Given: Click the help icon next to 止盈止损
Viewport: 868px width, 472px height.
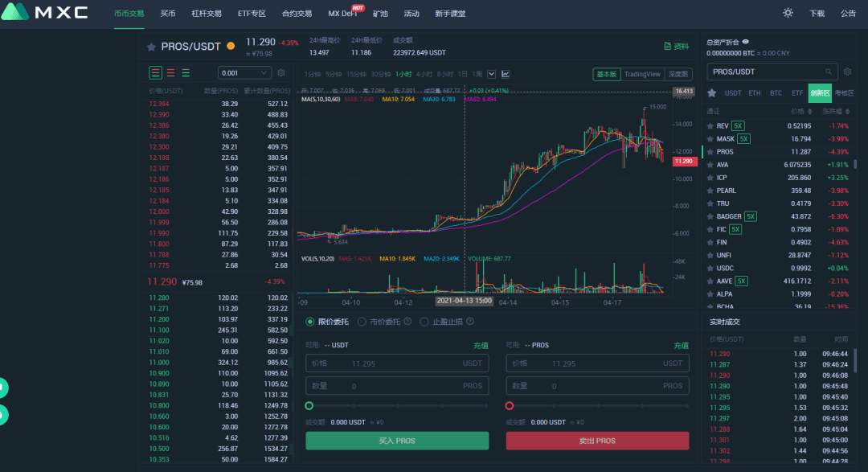Looking at the screenshot, I should pos(470,322).
